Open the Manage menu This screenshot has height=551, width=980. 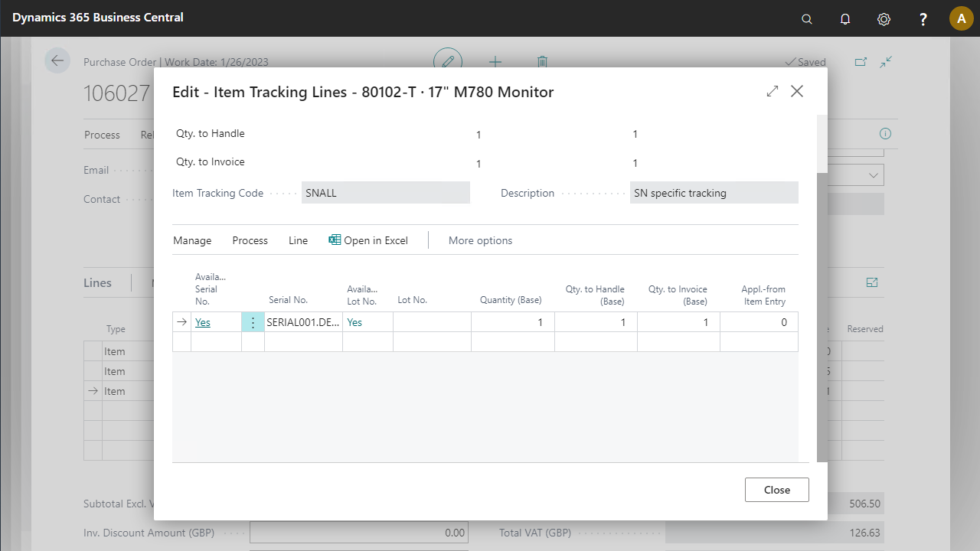192,240
